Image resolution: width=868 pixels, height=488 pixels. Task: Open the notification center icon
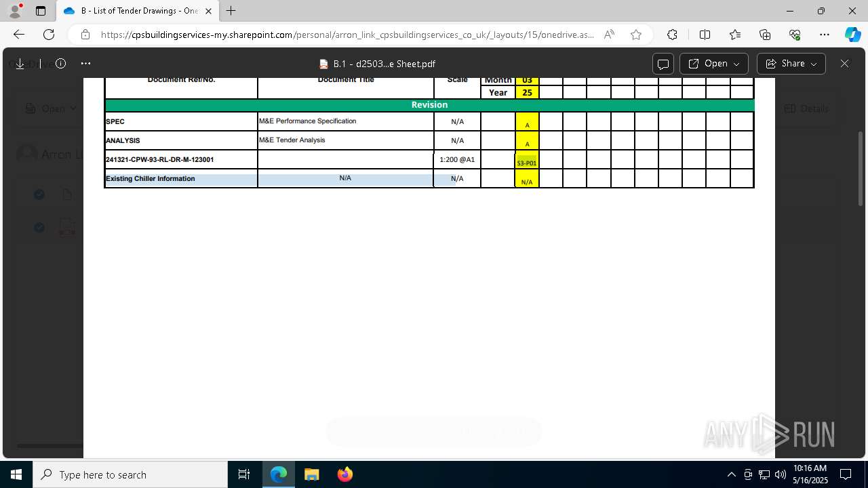pos(846,474)
